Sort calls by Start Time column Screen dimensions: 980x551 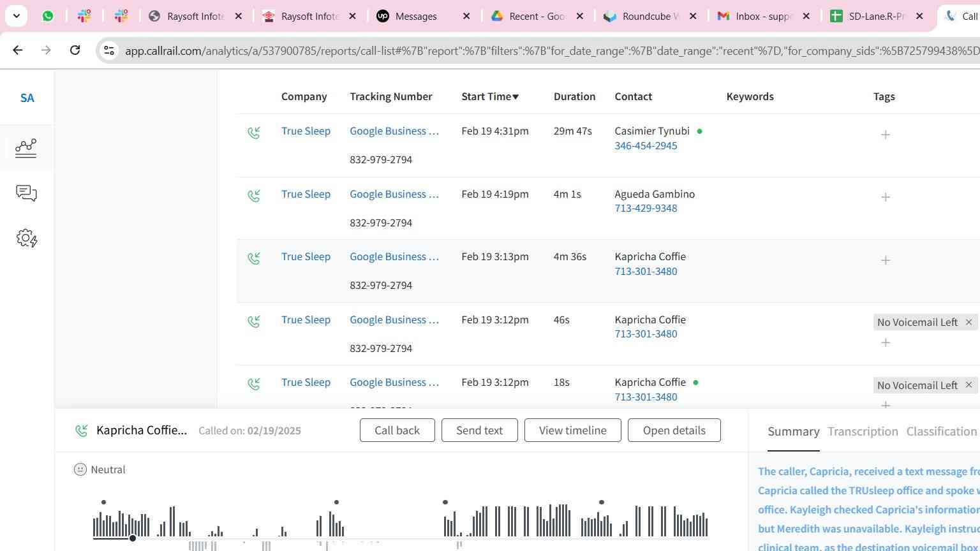point(490,96)
